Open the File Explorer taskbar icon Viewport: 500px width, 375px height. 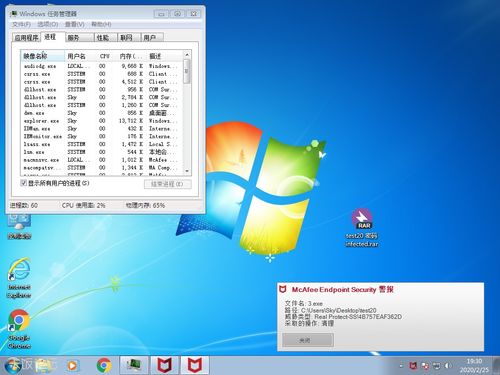click(x=43, y=366)
